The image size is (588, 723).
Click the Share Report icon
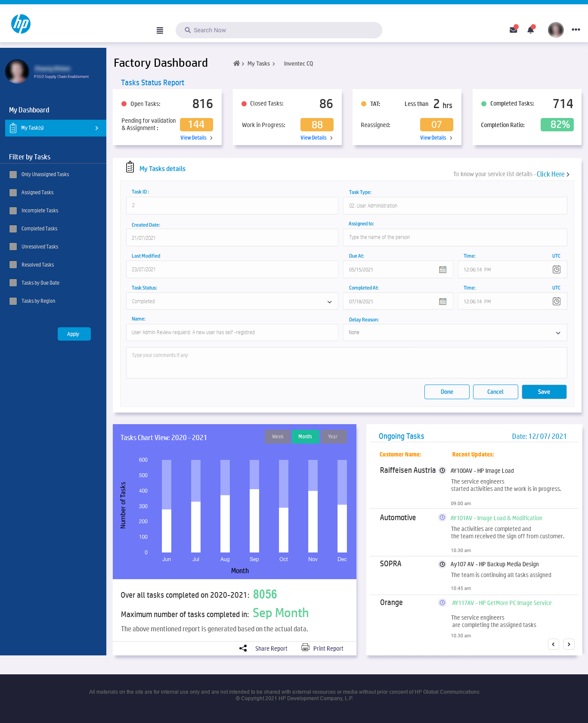click(x=243, y=648)
